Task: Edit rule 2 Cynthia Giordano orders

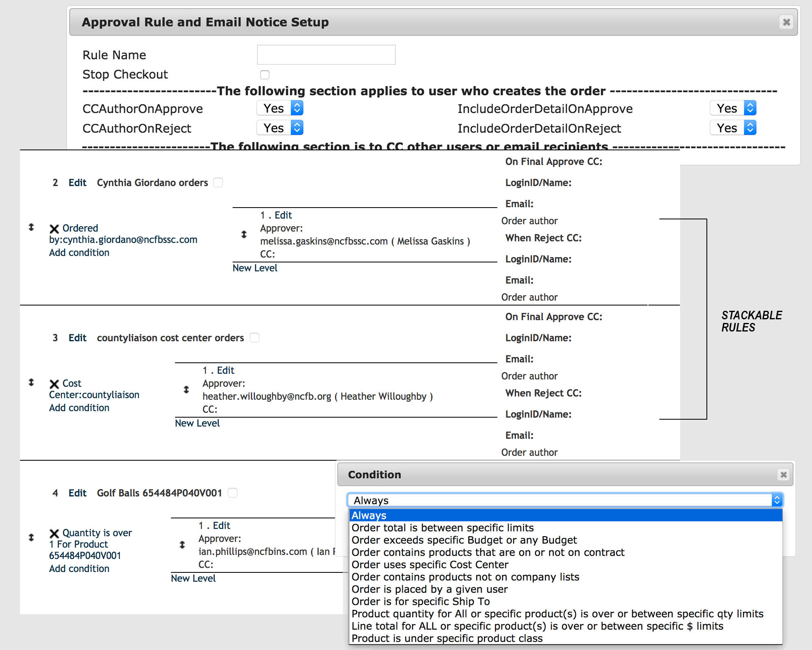Action: pyautogui.click(x=78, y=182)
